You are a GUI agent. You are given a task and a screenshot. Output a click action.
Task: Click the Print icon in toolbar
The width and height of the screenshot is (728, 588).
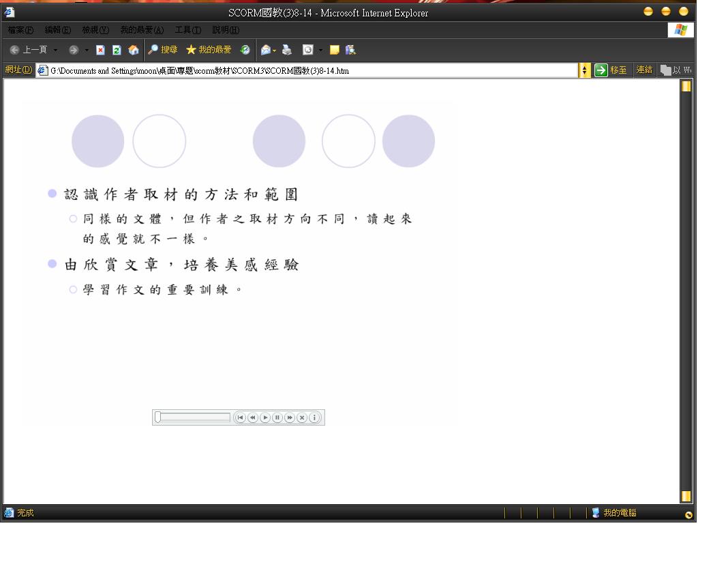tap(287, 50)
